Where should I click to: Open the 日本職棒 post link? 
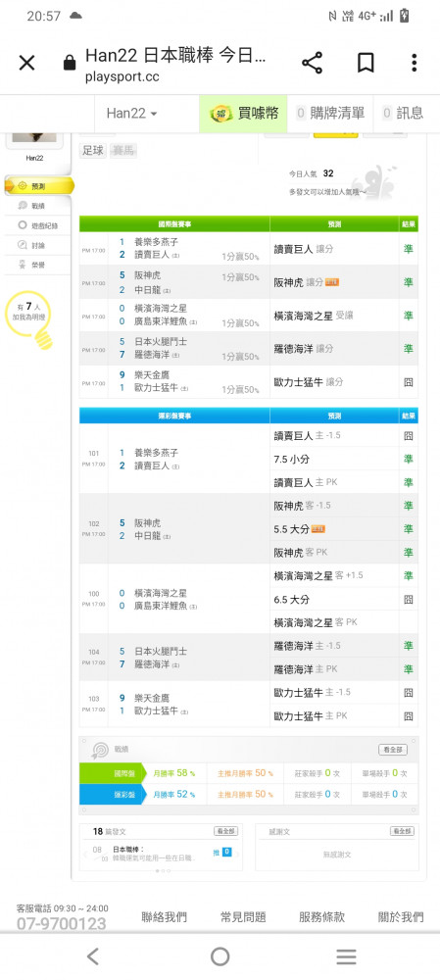[x=128, y=850]
